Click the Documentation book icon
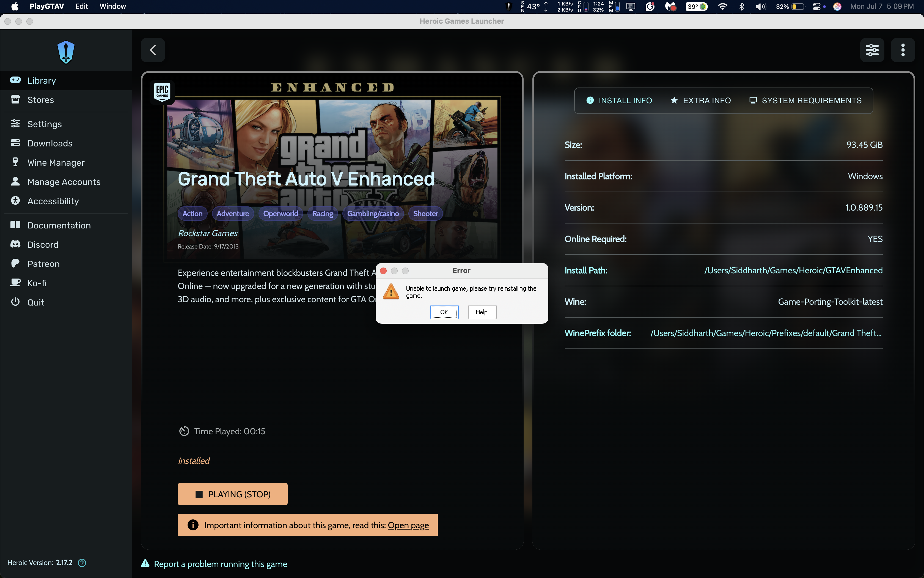This screenshot has width=924, height=578. (x=15, y=225)
